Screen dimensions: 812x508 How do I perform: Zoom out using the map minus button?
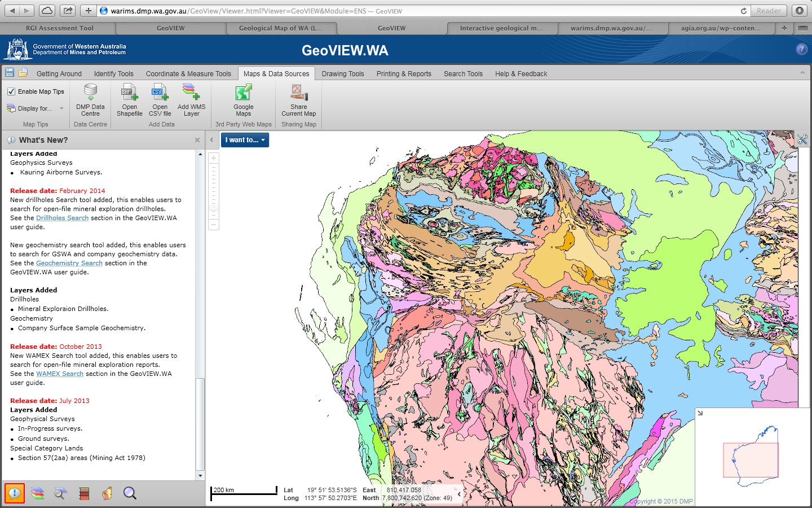tap(214, 225)
